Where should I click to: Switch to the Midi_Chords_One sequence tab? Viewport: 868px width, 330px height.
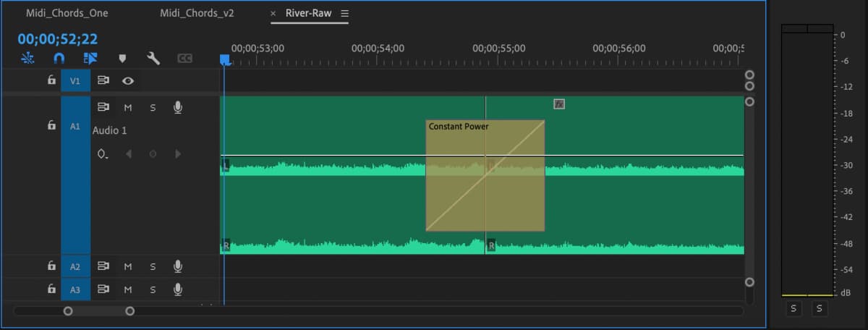tap(67, 14)
